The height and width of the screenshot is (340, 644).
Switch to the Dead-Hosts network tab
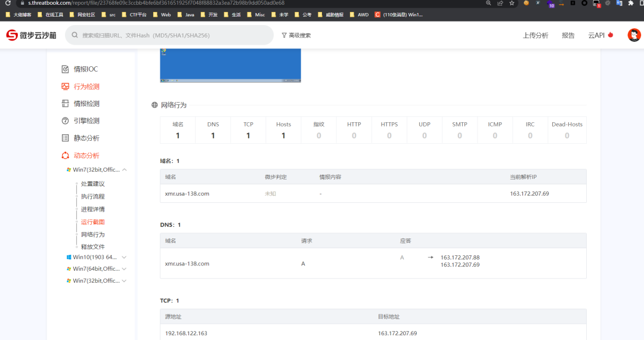point(567,130)
